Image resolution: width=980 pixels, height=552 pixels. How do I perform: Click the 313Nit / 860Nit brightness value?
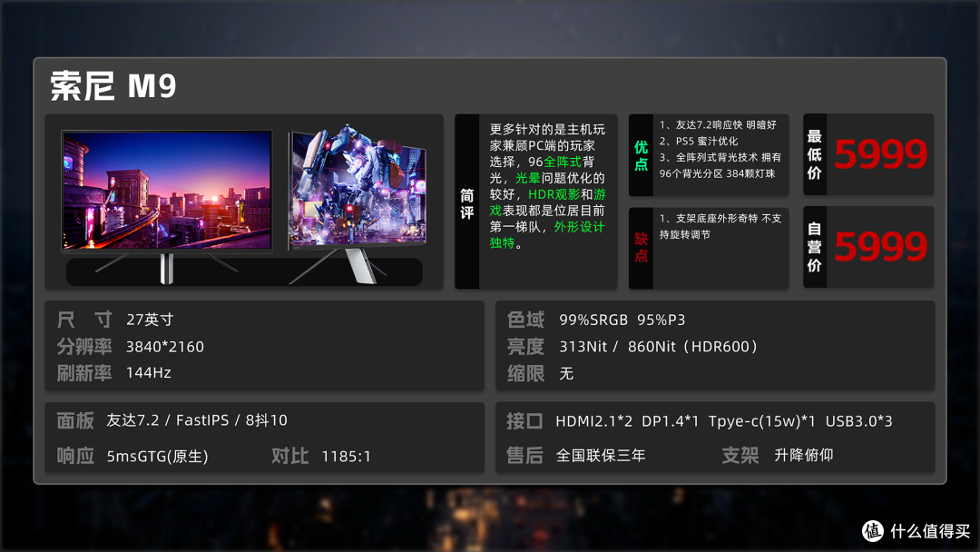pyautogui.click(x=658, y=347)
